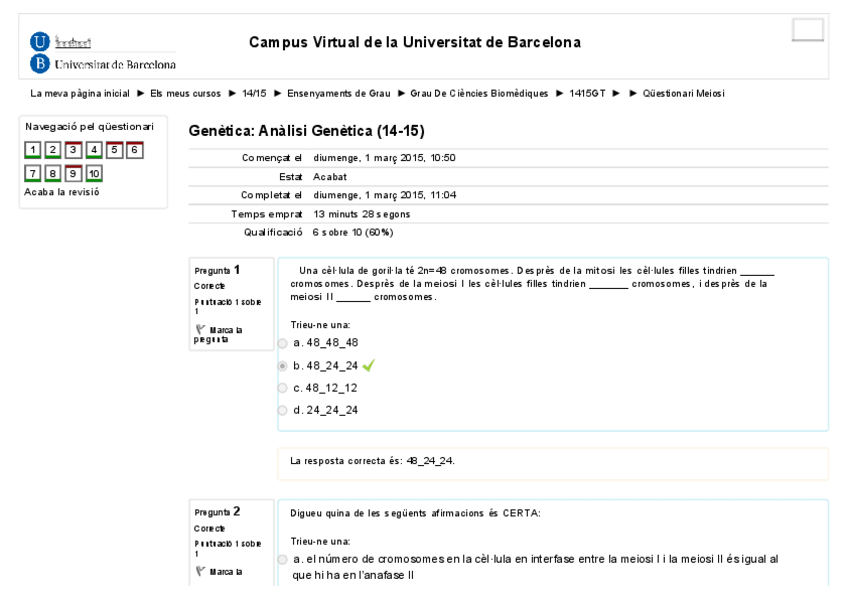Go to "Els meus cursos" breadcrumb
The width and height of the screenshot is (848, 599).
coord(186,94)
